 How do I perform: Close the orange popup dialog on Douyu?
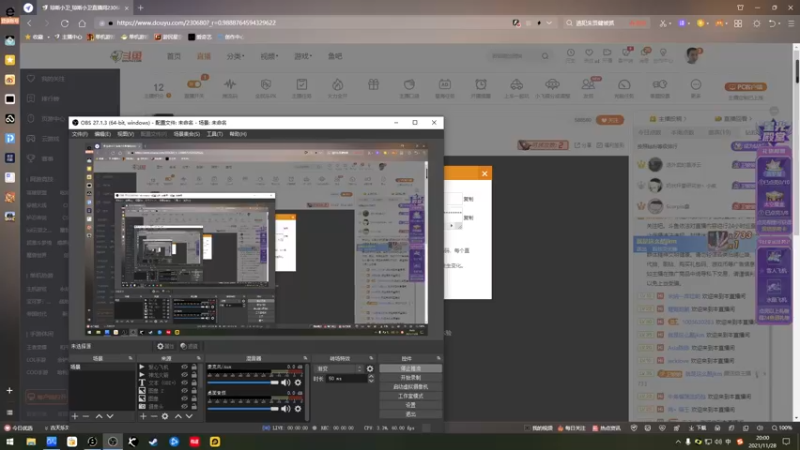point(484,173)
